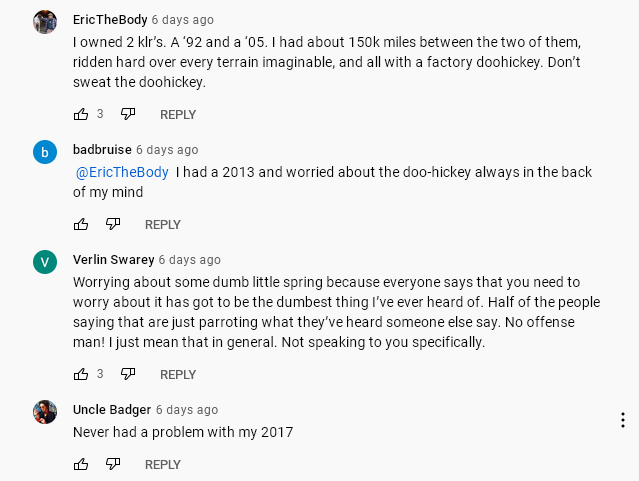Screen dimensions: 639x481
Task: Reply to Uncle Badger's comment
Action: coord(163,465)
